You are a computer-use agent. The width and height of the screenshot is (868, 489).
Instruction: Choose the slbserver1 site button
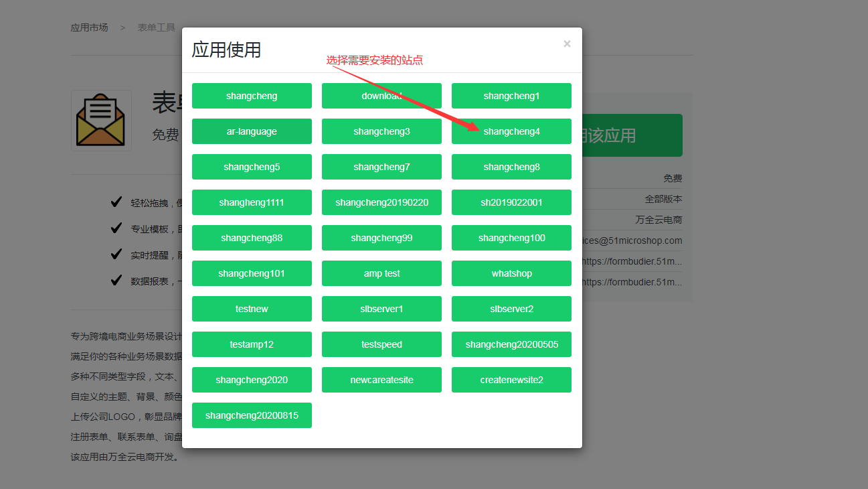pos(381,309)
